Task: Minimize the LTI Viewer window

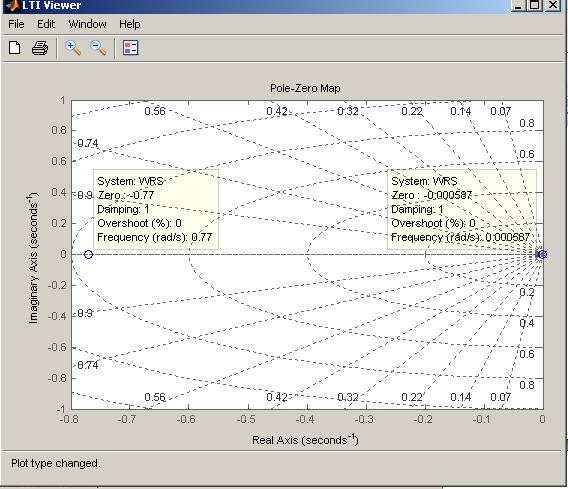Action: coord(519,5)
